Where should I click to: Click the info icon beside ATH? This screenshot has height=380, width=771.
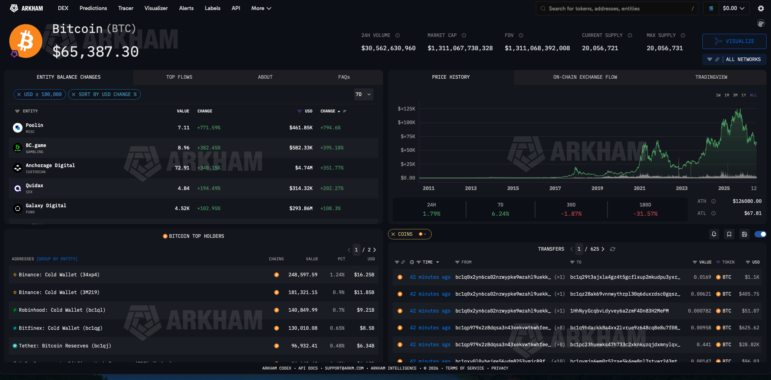pyautogui.click(x=713, y=201)
